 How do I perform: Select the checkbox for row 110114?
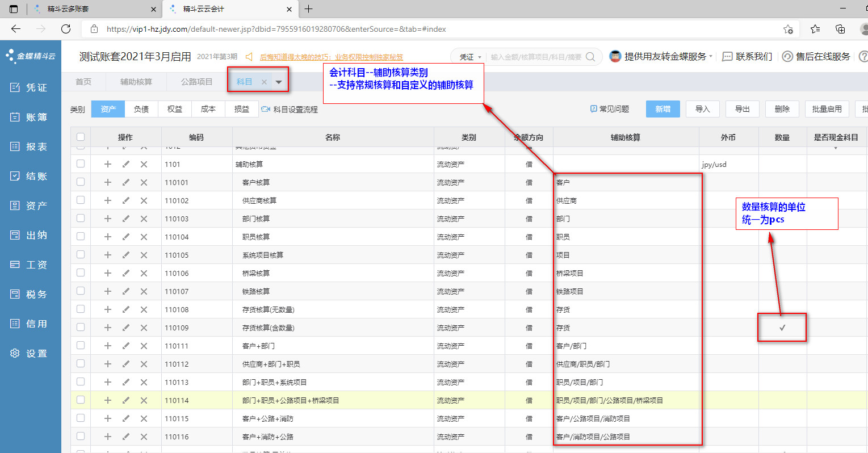pos(81,400)
